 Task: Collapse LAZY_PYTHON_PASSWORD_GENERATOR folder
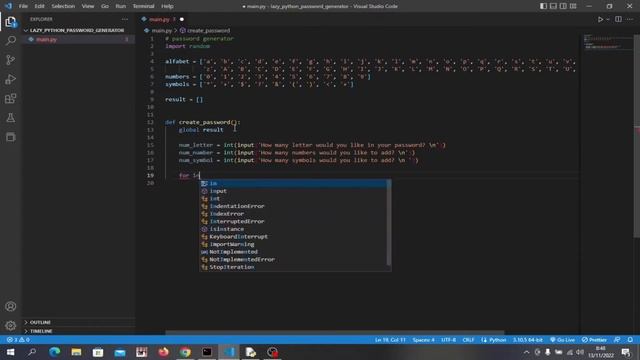pyautogui.click(x=77, y=30)
